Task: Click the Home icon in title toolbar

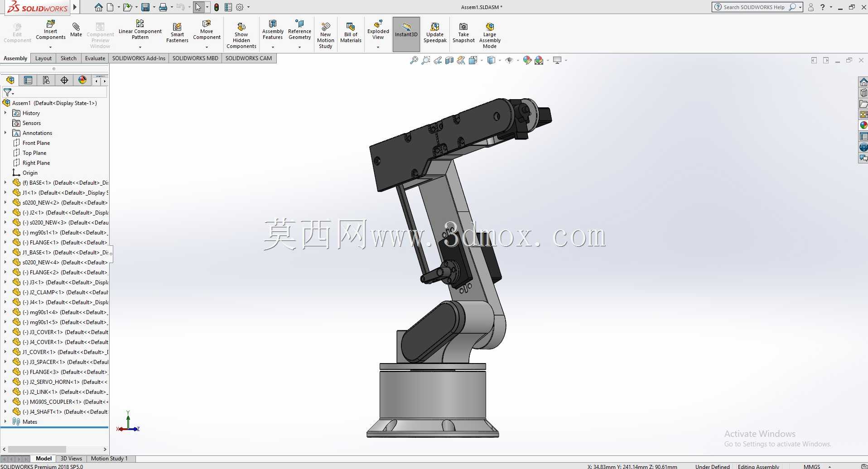Action: point(98,7)
